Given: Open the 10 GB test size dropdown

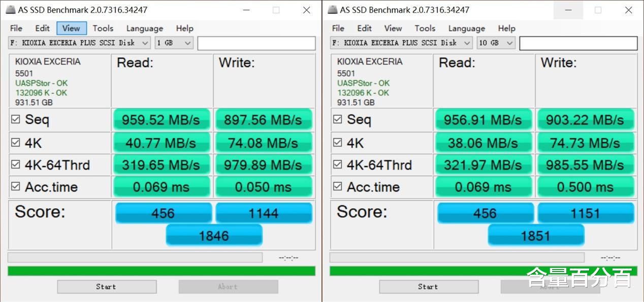Looking at the screenshot, I should (x=496, y=43).
